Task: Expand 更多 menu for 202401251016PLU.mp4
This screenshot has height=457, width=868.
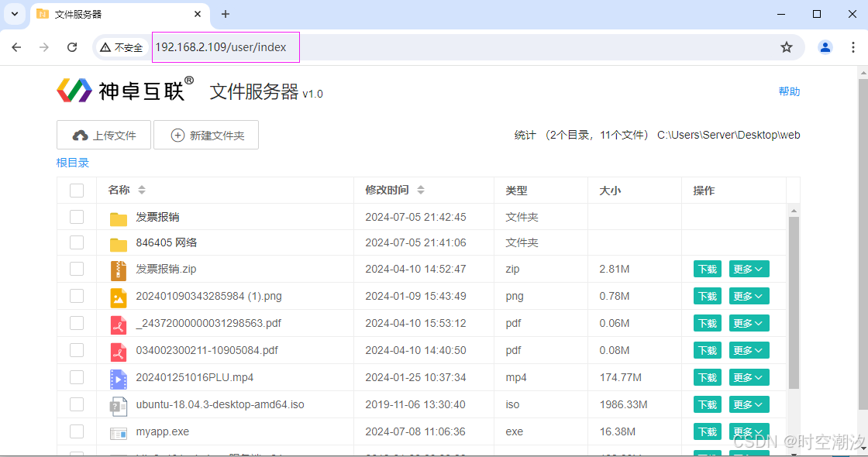Action: [x=749, y=377]
